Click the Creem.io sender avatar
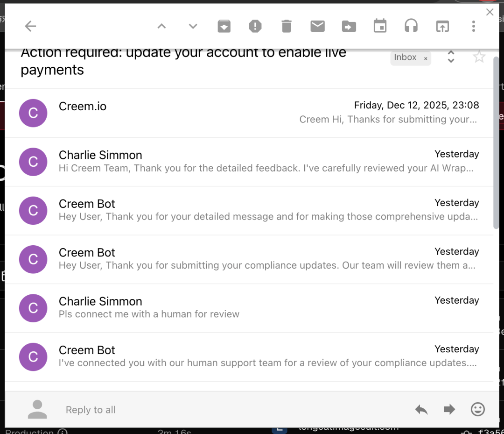This screenshot has width=504, height=434. [33, 113]
